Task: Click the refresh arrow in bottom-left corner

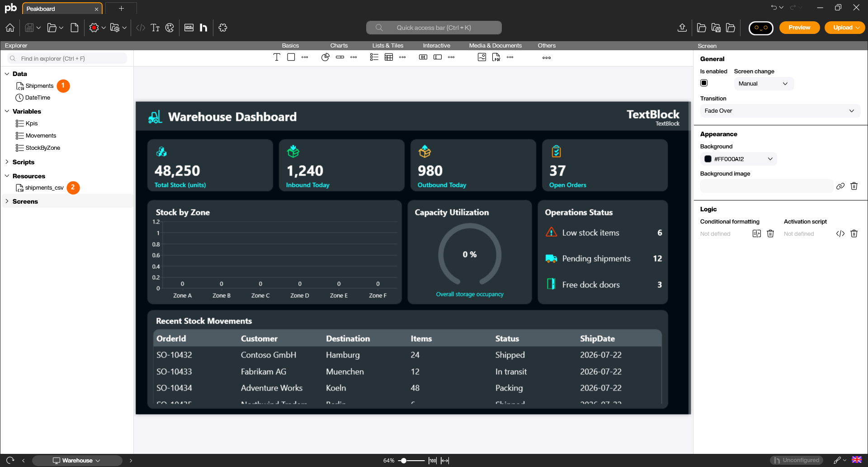Action: tap(10, 460)
